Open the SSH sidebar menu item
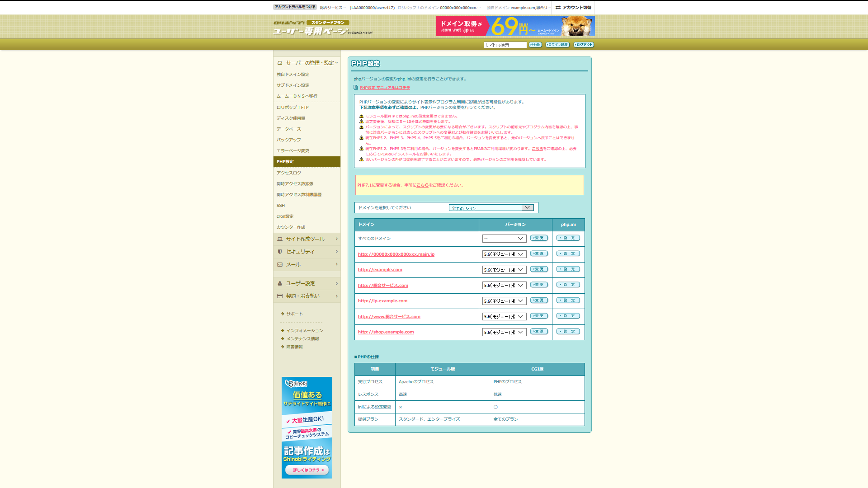868x488 pixels. click(x=281, y=206)
